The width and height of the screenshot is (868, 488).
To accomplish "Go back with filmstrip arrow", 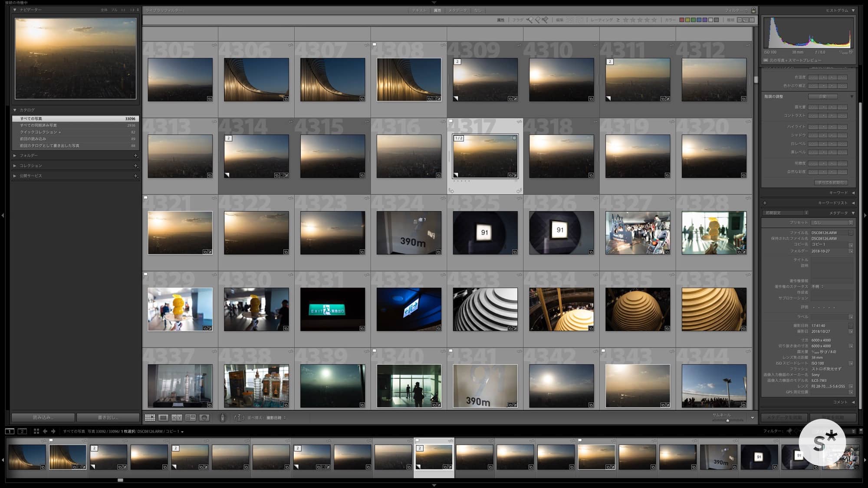I will 45,431.
